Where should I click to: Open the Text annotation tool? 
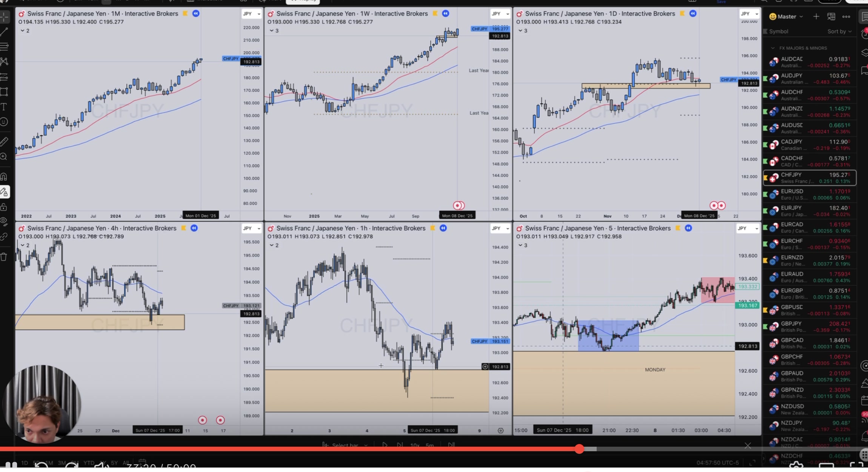coord(4,107)
